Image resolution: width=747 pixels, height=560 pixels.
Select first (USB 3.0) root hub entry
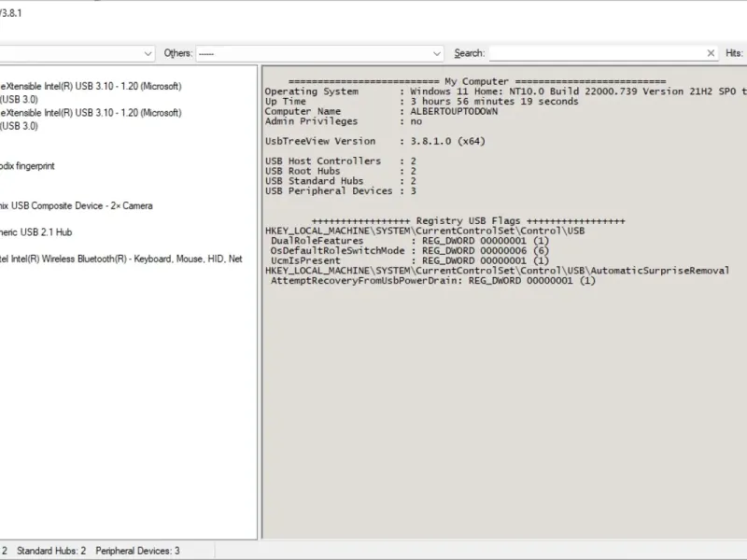(19, 100)
